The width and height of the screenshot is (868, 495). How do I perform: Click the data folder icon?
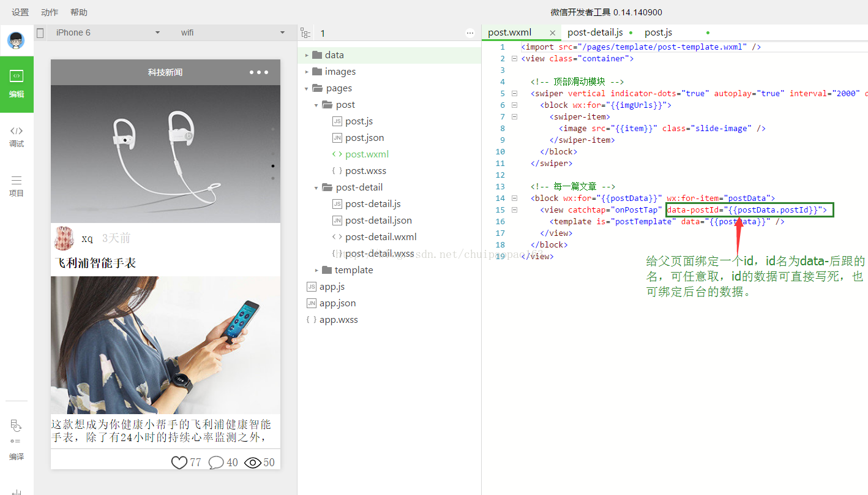(x=317, y=55)
